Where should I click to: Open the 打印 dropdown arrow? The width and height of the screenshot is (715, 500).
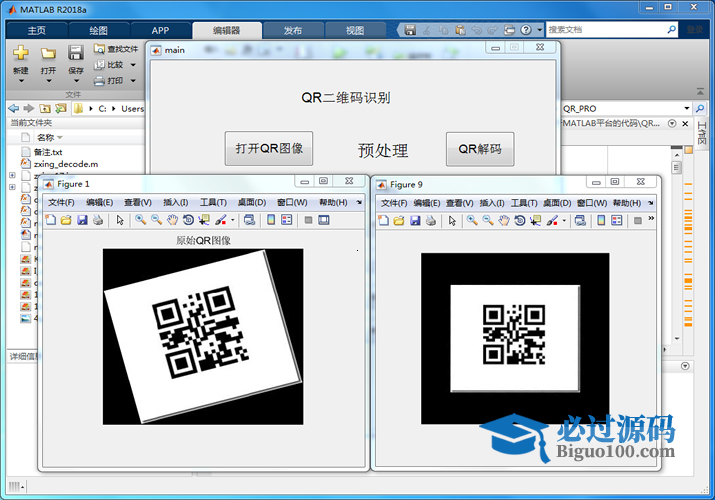click(x=133, y=81)
